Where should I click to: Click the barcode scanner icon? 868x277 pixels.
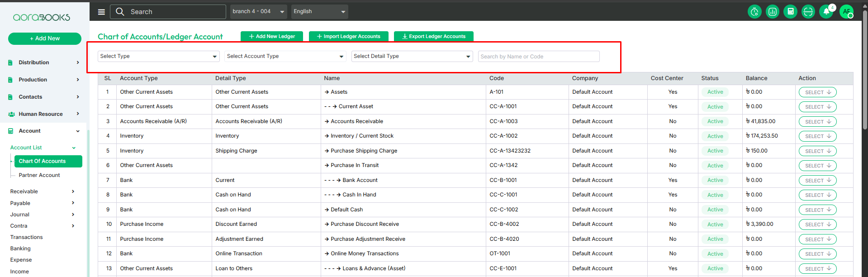pos(808,12)
